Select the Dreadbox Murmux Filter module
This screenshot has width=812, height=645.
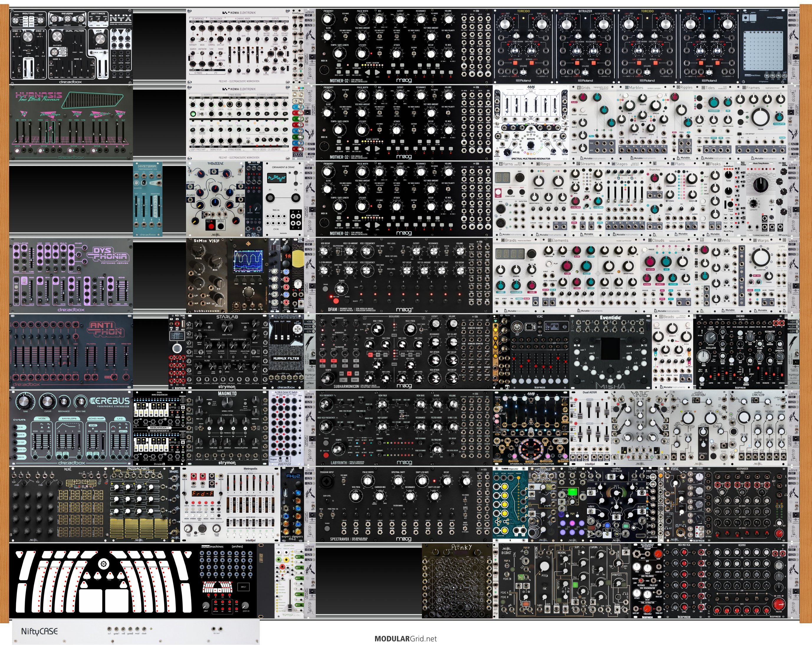click(286, 352)
